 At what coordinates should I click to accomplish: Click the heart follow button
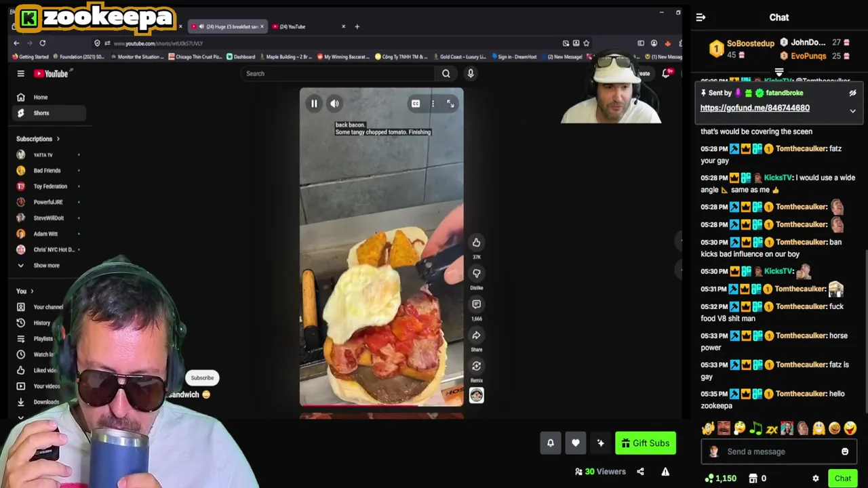pyautogui.click(x=576, y=443)
